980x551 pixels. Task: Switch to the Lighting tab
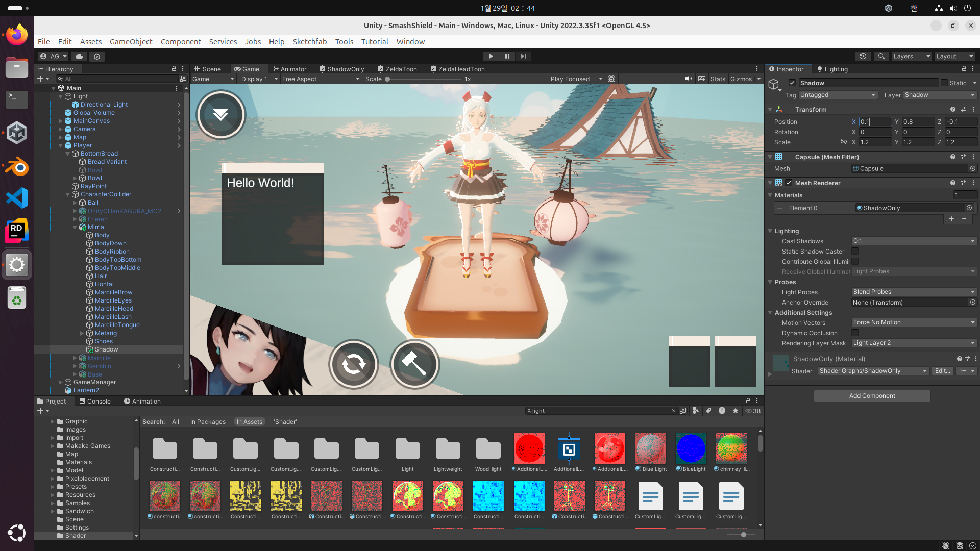click(832, 69)
